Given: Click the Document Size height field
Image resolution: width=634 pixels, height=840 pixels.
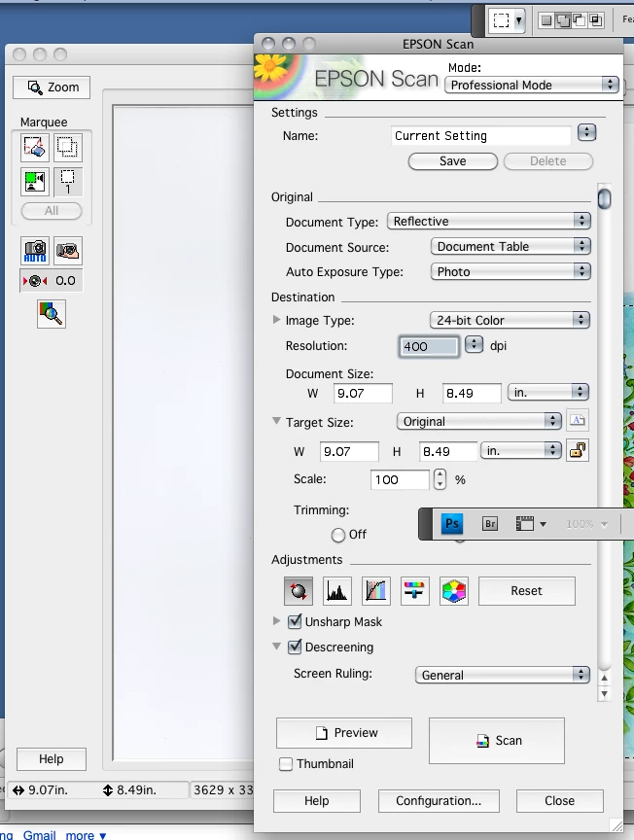Looking at the screenshot, I should pos(472,393).
